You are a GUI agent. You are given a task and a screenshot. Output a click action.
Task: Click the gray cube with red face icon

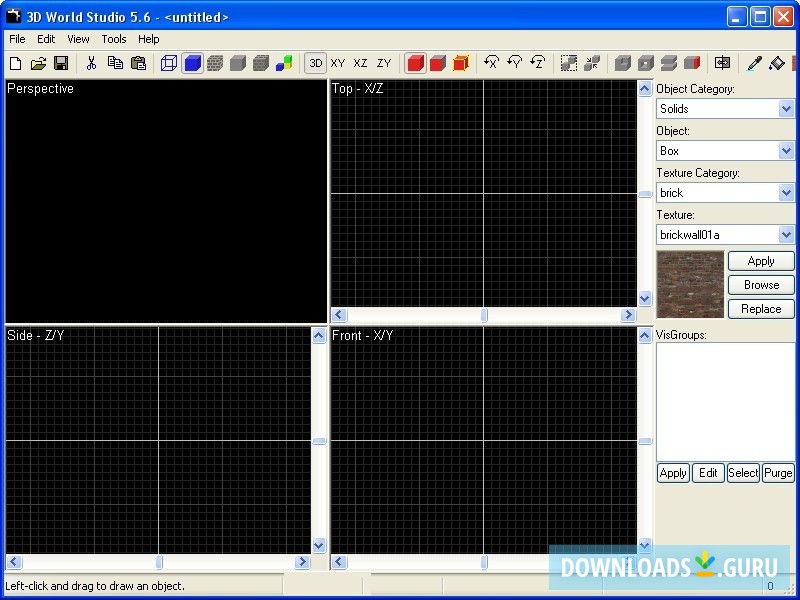coord(692,63)
